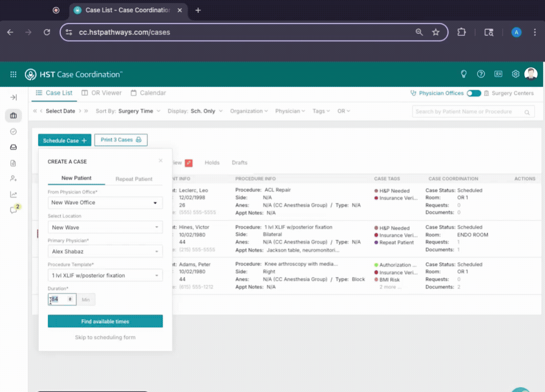Image resolution: width=545 pixels, height=392 pixels.
Task: Switch to the Repeat Patient tab
Action: (134, 179)
